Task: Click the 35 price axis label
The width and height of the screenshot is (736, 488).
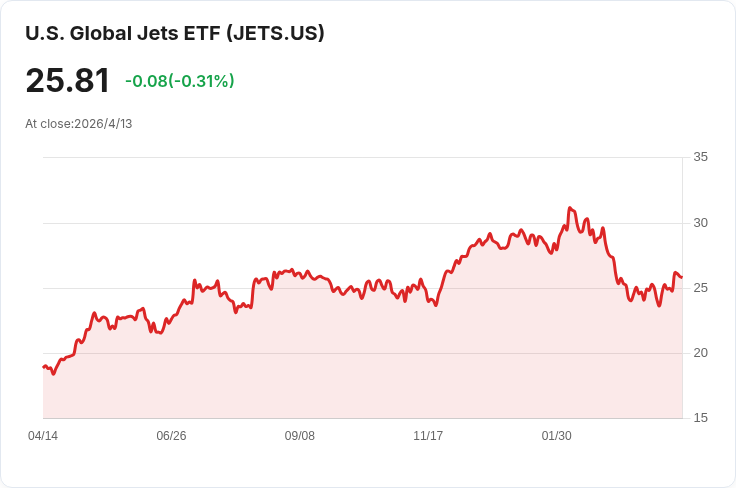Action: 700,157
